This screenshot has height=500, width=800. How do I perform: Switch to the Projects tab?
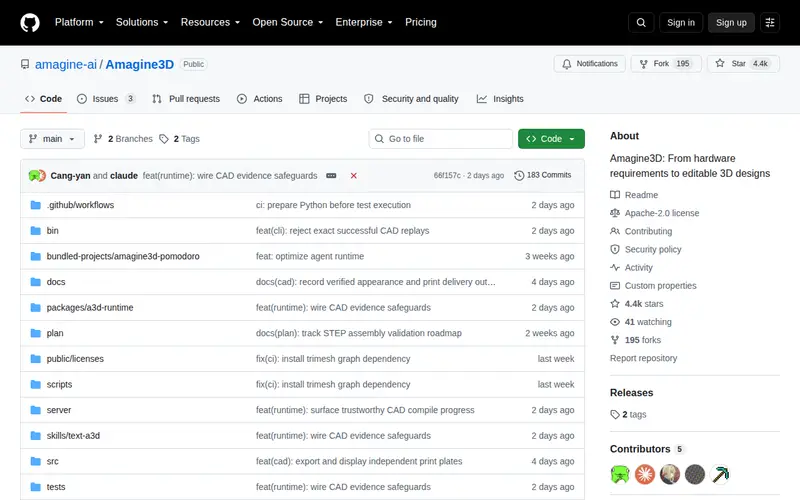pos(323,99)
